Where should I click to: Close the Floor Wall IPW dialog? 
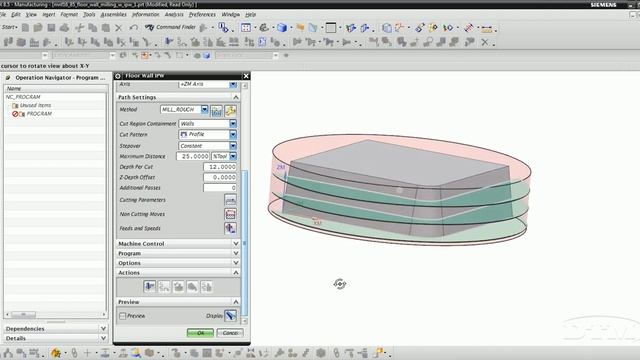click(x=246, y=76)
